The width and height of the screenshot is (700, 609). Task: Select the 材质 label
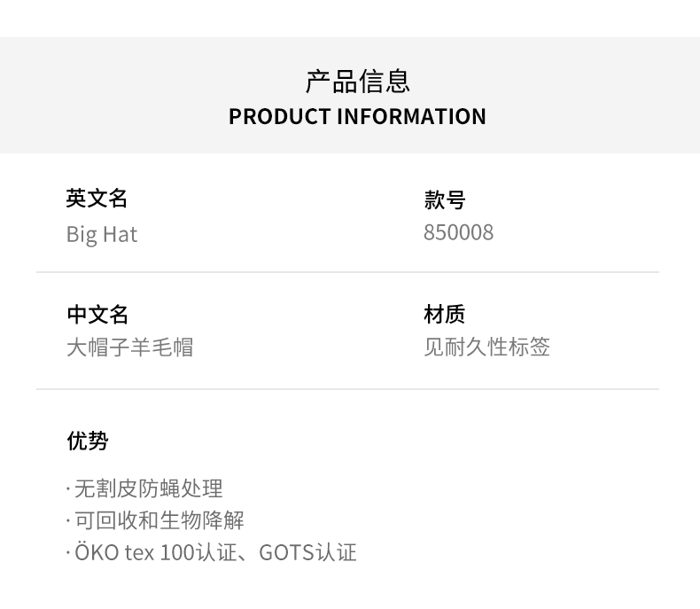[444, 315]
